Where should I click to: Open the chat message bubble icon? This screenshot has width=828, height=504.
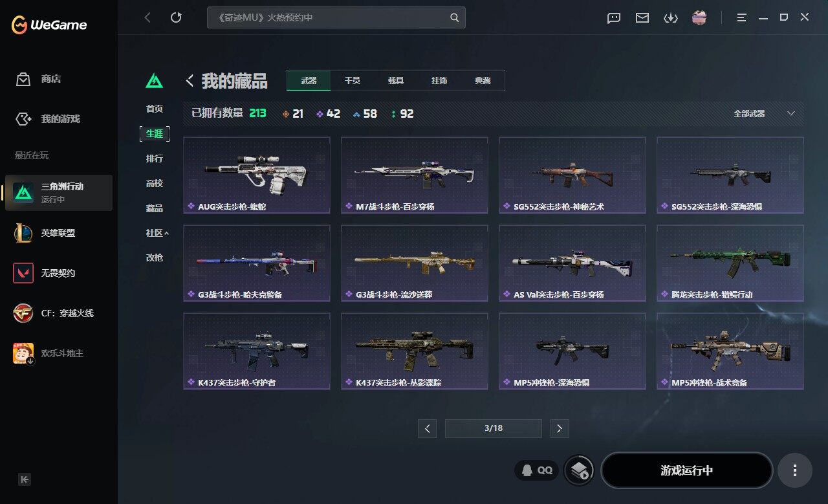(x=614, y=18)
